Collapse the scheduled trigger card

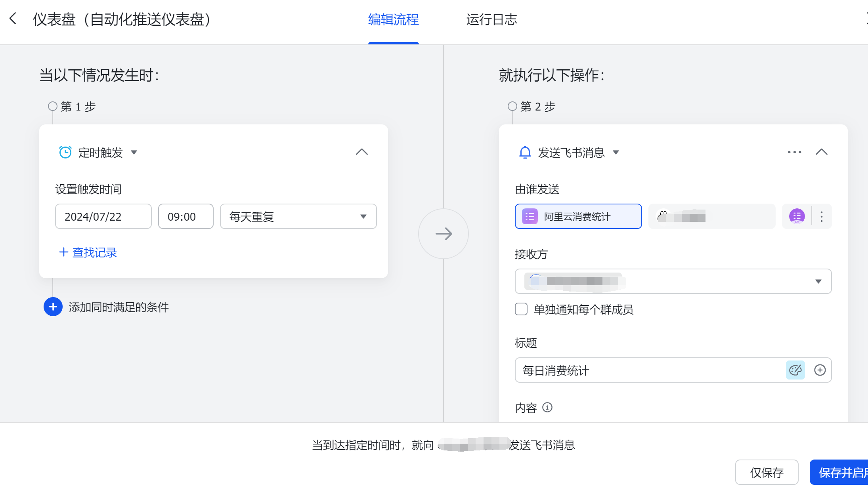(361, 152)
